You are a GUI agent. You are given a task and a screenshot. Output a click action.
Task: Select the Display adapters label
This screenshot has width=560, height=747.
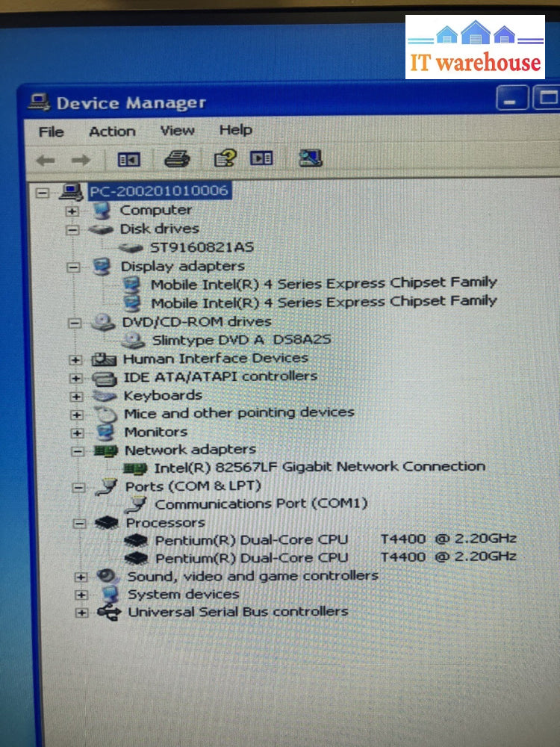click(x=183, y=266)
